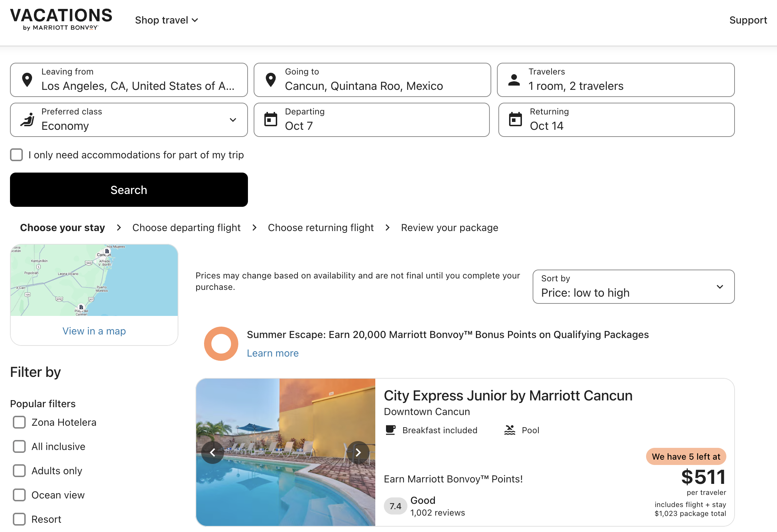The image size is (777, 532).
Task: Go to Review your package step
Action: (450, 227)
